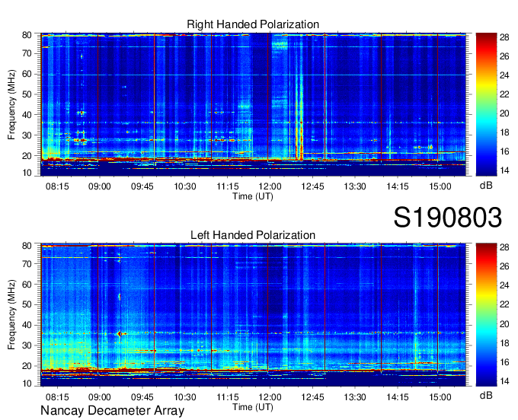Click 'Time (UT)' label under the left-handed plot
The image size is (518, 420).
(x=253, y=407)
